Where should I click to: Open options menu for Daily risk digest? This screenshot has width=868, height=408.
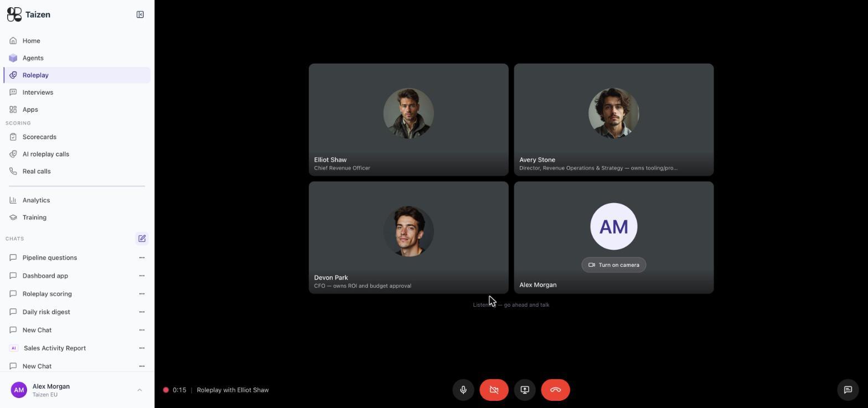point(142,312)
